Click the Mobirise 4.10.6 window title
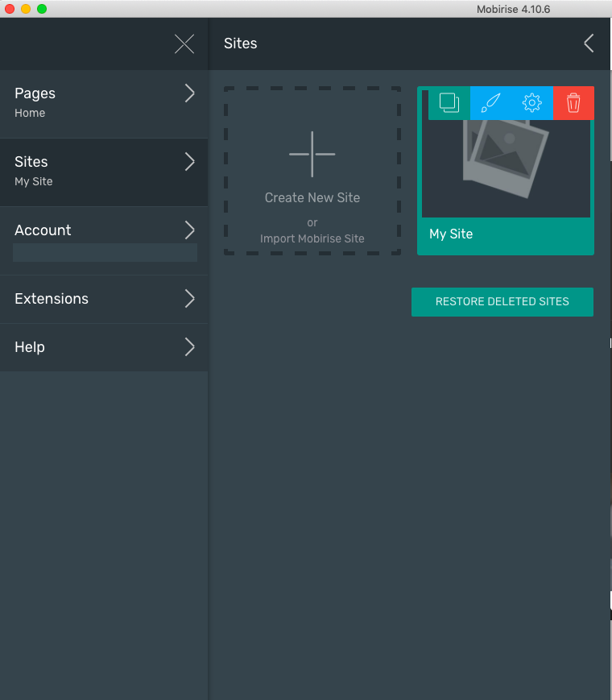Image resolution: width=612 pixels, height=700 pixels. [x=513, y=10]
